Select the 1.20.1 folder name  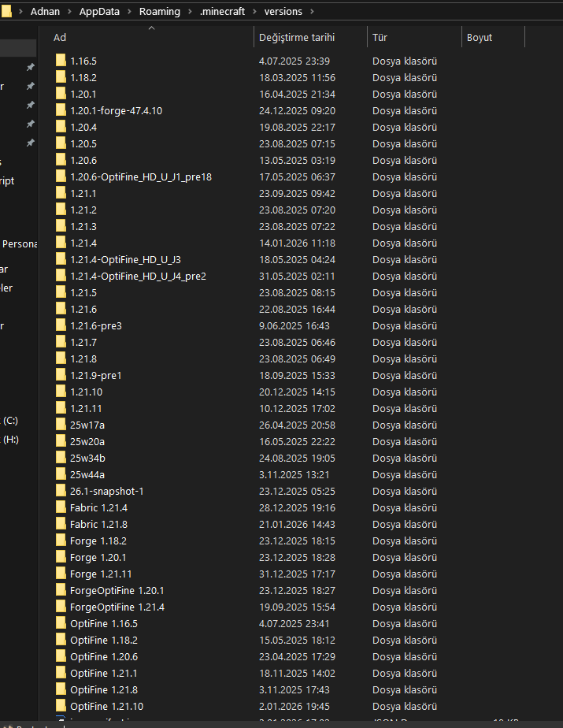[83, 95]
